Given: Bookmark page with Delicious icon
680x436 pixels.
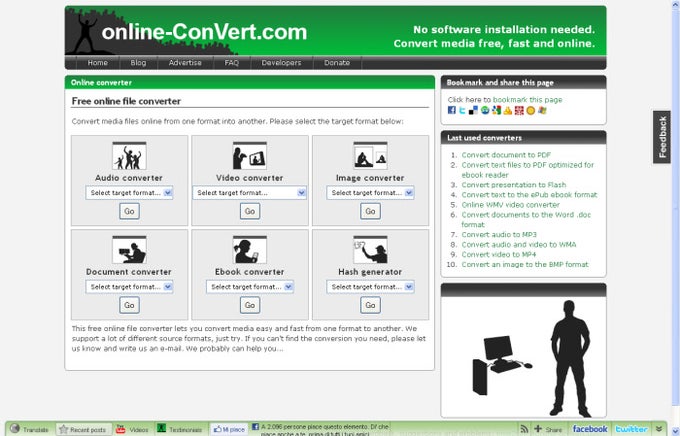Looking at the screenshot, I should pos(474,110).
